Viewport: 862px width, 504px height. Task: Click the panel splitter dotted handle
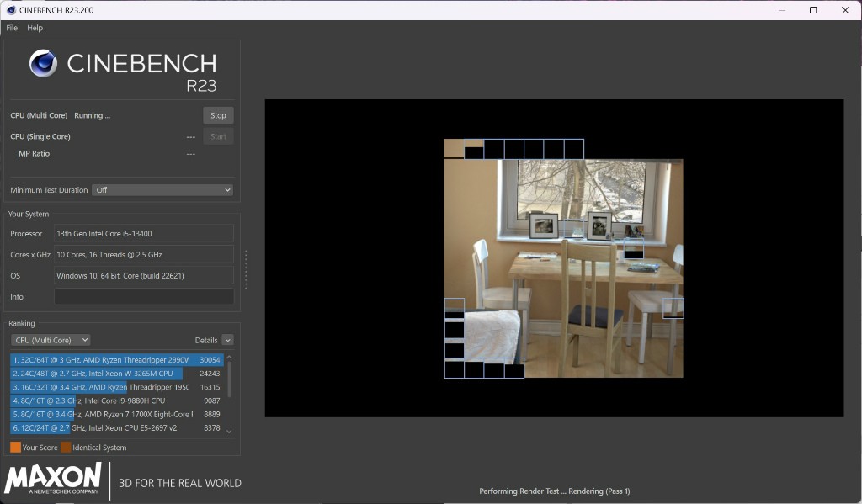(246, 269)
